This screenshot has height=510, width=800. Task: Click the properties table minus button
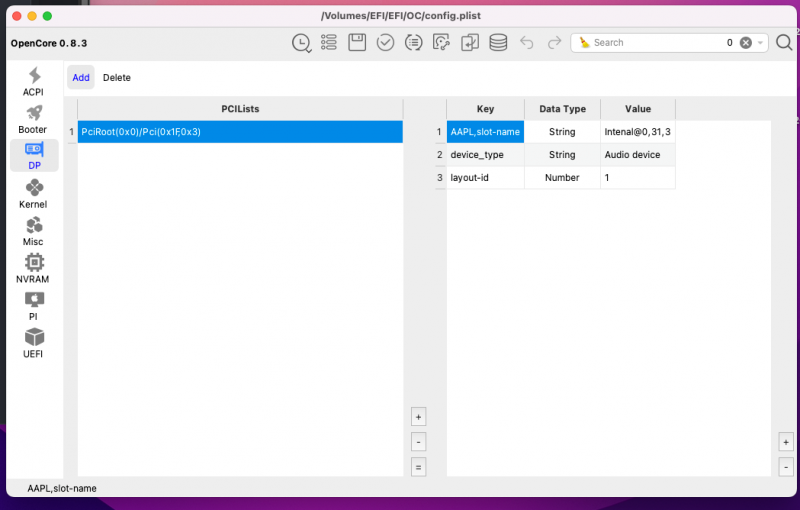coord(786,467)
